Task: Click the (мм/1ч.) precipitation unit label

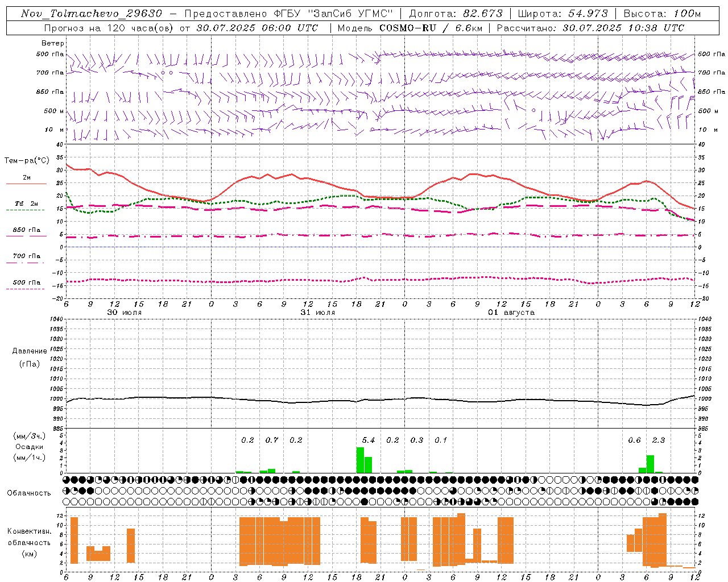Action: pos(29,458)
